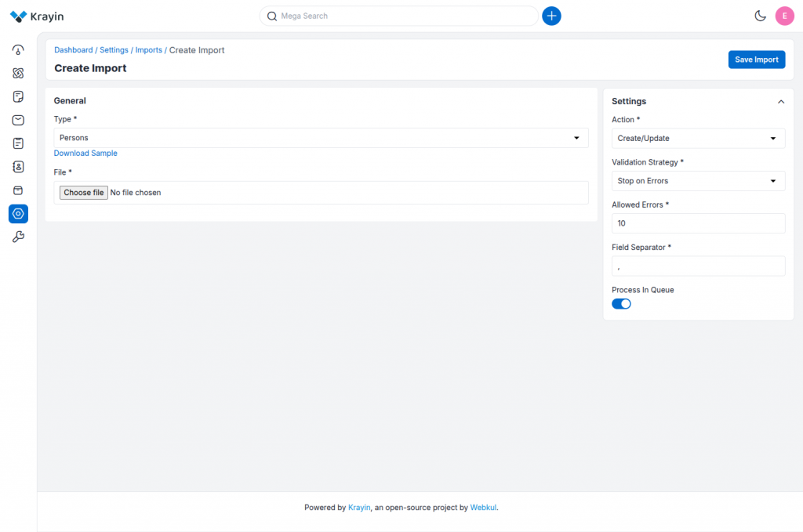Go to Imports breadcrumb
The width and height of the screenshot is (803, 532).
point(148,50)
